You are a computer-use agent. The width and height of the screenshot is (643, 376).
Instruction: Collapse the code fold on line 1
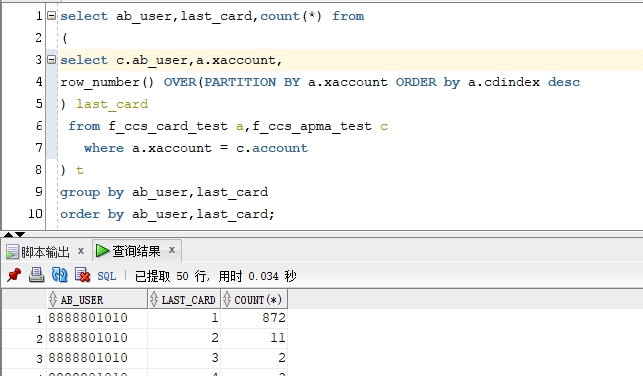click(52, 16)
